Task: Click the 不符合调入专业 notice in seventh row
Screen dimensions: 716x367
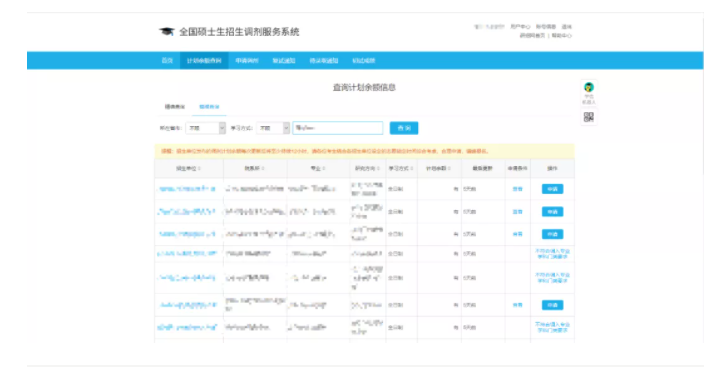Action: (x=552, y=327)
